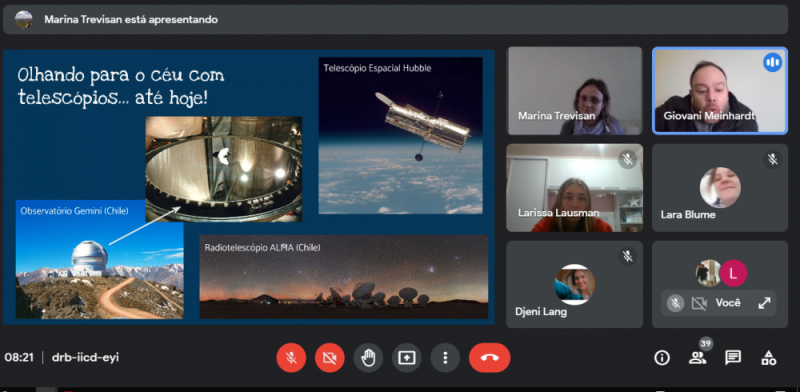The width and height of the screenshot is (800, 392).
Task: Open activities shapes icon
Action: pos(768,358)
